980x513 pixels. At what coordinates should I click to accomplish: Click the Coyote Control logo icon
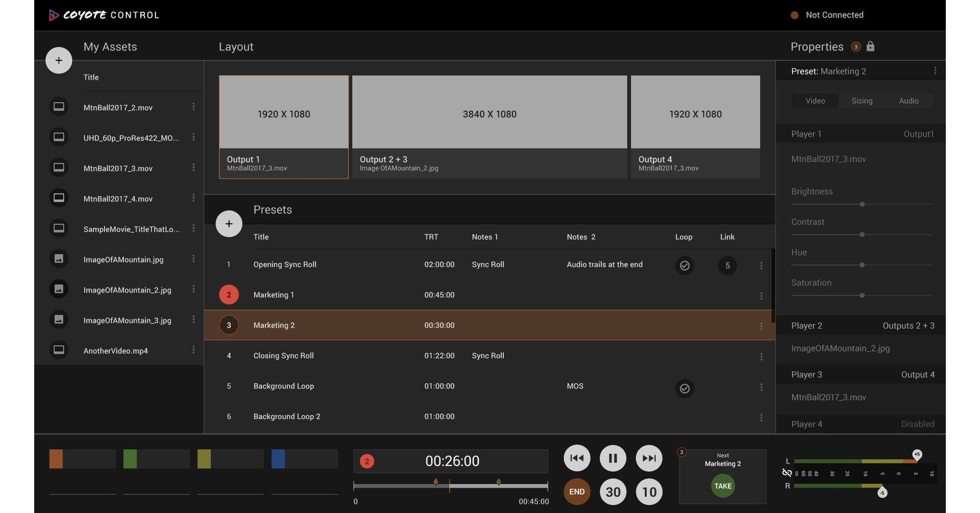[x=54, y=15]
